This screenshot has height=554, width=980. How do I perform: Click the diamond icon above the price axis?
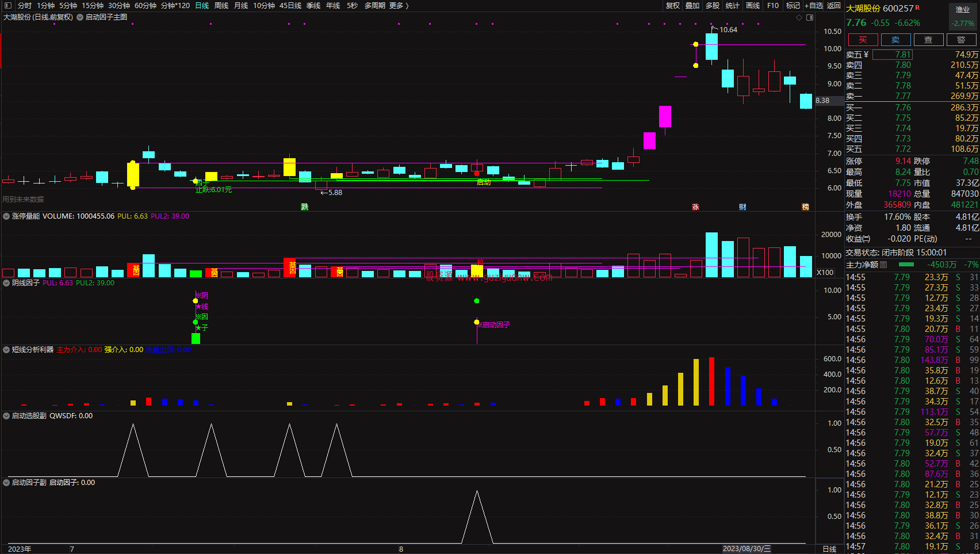[x=799, y=18]
